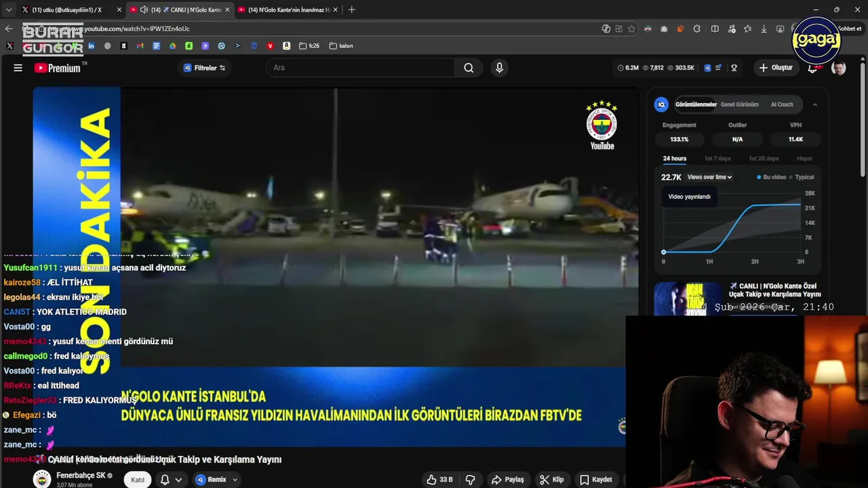Create a clip with Klip button
This screenshot has height=488, width=868.
551,480
